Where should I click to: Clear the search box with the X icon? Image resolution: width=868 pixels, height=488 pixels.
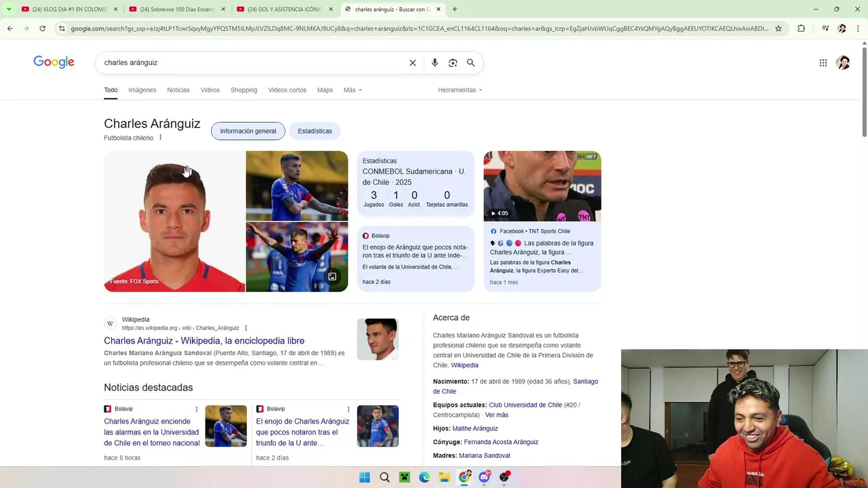(412, 62)
